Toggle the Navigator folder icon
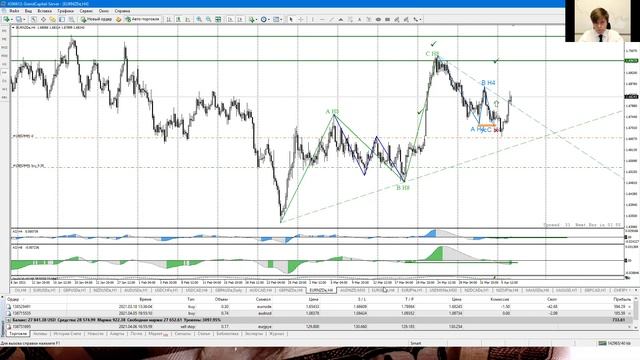Image resolution: width=640 pixels, height=360 pixels. 53,19
